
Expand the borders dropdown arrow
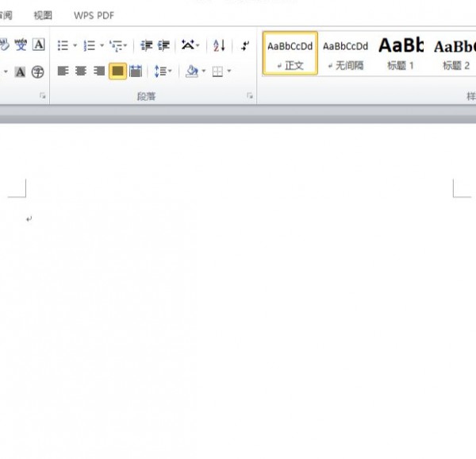(229, 71)
